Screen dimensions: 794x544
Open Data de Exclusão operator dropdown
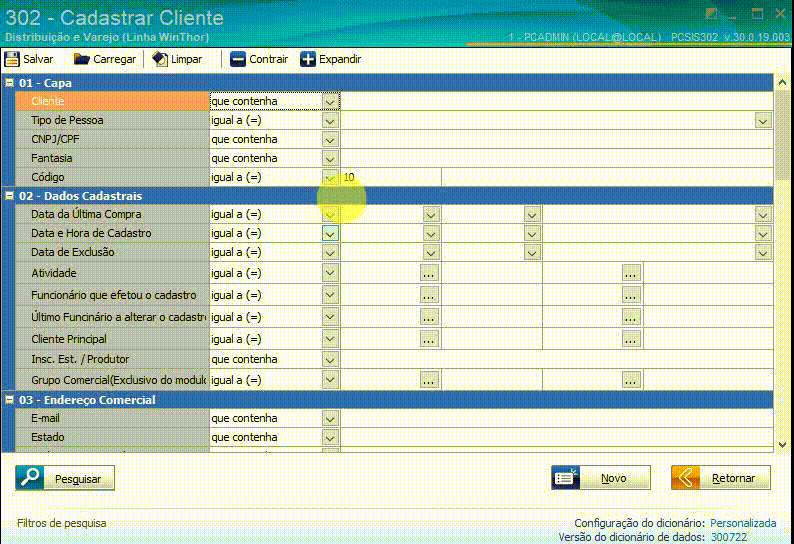(330, 252)
